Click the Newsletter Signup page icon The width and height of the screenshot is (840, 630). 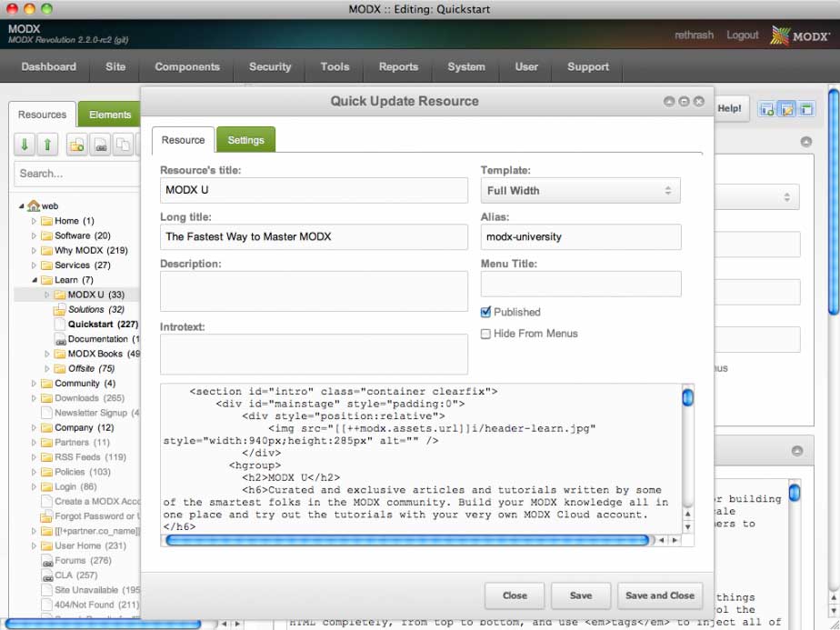[46, 413]
